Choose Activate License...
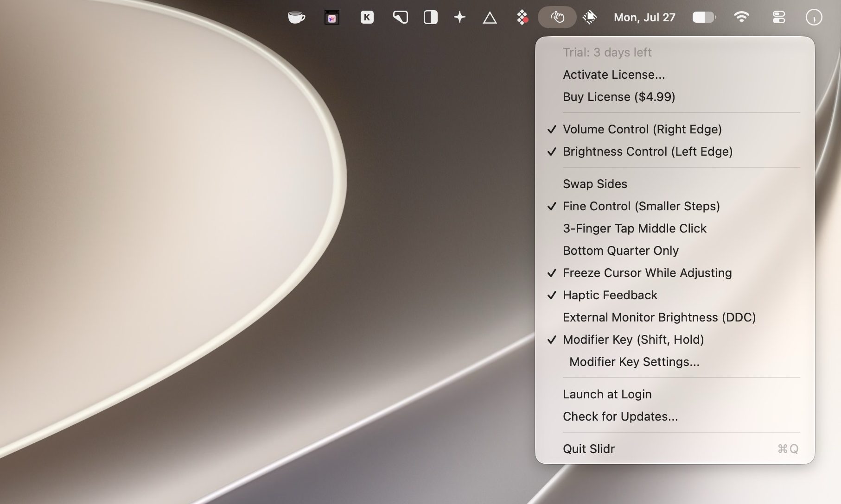841x504 pixels. 675,75
